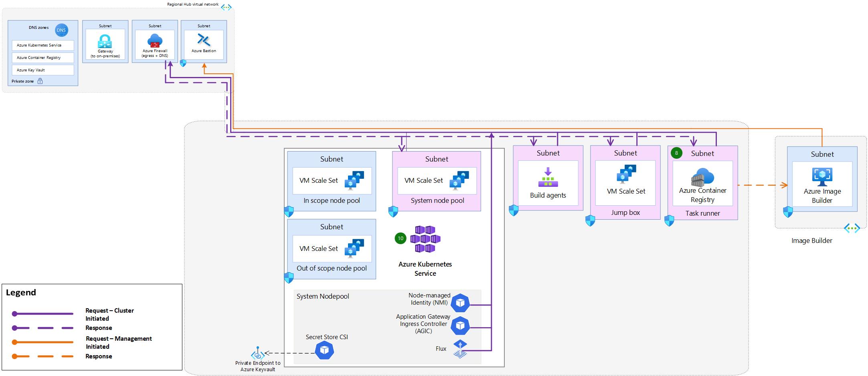Screen dimensions: 868x376
Task: Click the shield icon below Out of scope node pool
Action: pos(289,278)
